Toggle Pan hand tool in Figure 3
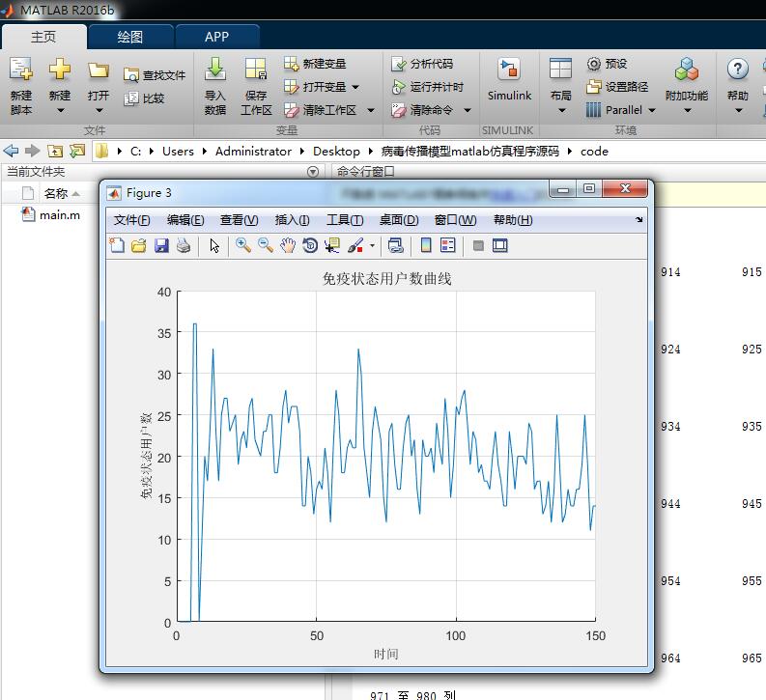Screen dimensions: 766x700 point(288,245)
